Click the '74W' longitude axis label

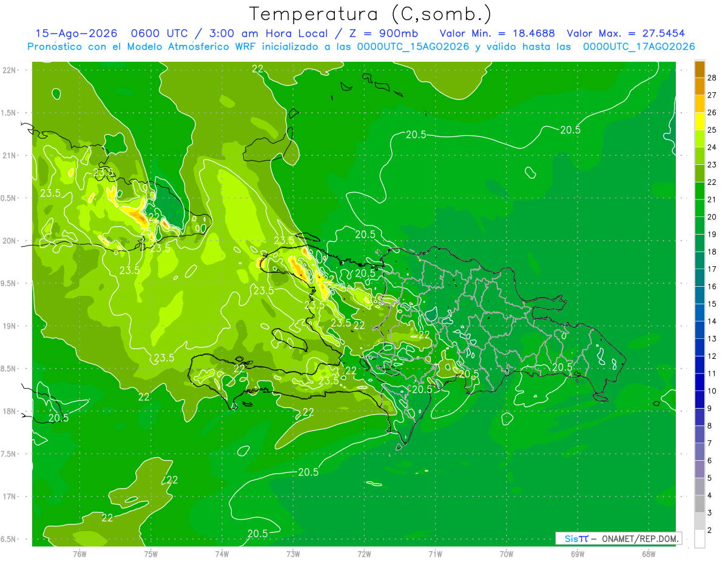pyautogui.click(x=222, y=554)
